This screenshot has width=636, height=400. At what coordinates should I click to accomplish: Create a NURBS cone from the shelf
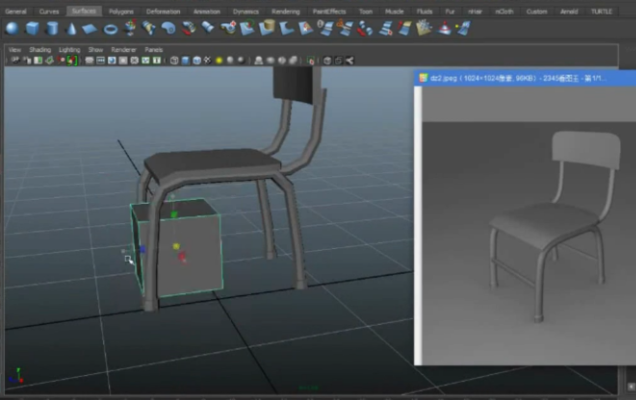pos(71,28)
